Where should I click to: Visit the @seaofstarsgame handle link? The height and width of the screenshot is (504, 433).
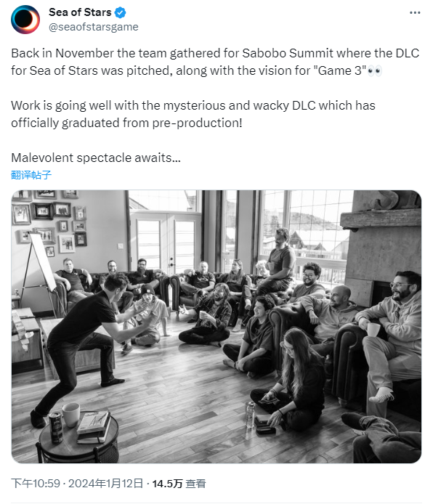tap(94, 27)
